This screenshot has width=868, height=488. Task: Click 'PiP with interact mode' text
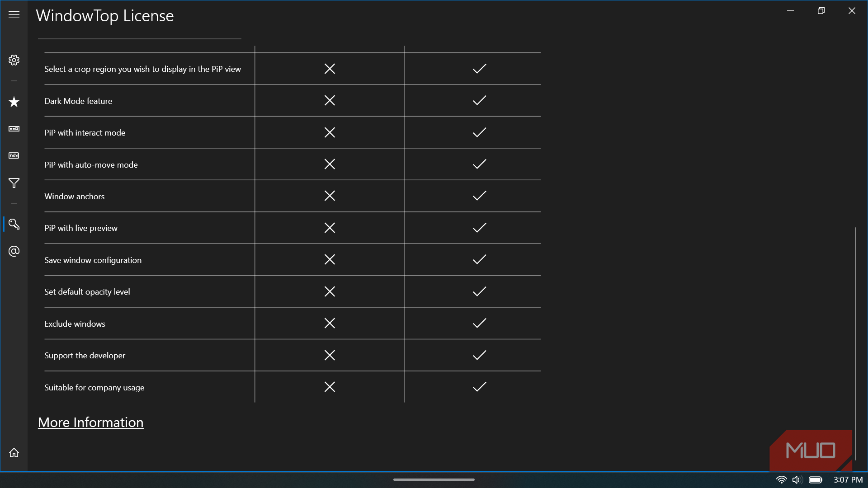85,133
